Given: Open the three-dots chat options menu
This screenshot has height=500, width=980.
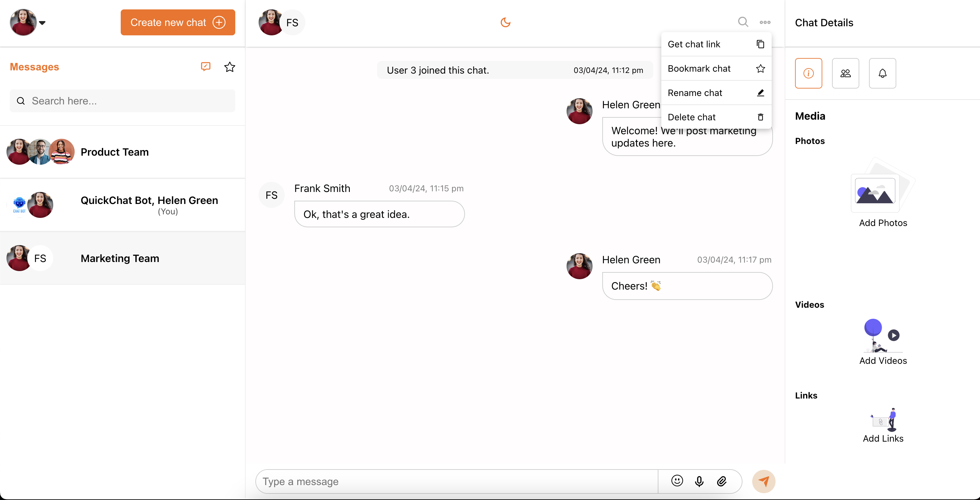Looking at the screenshot, I should [765, 22].
